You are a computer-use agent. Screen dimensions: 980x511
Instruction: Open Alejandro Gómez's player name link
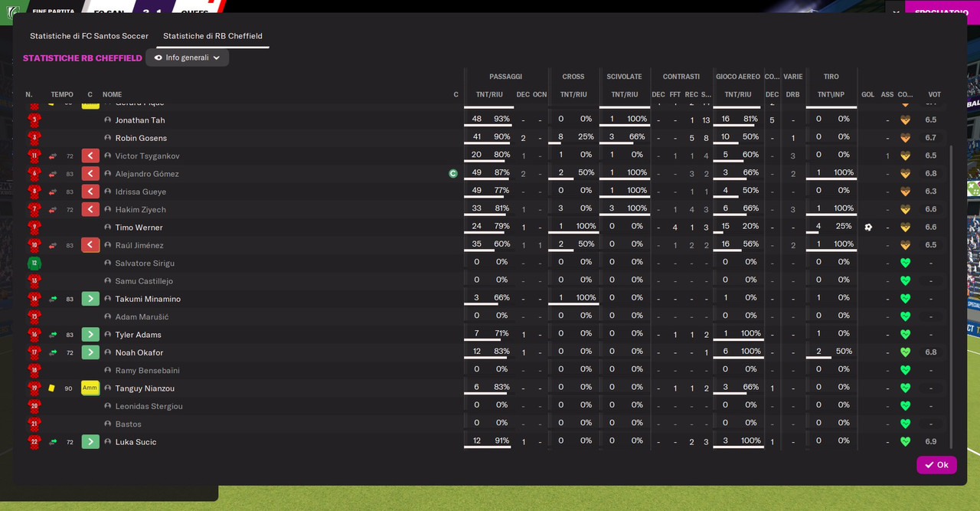pyautogui.click(x=147, y=174)
